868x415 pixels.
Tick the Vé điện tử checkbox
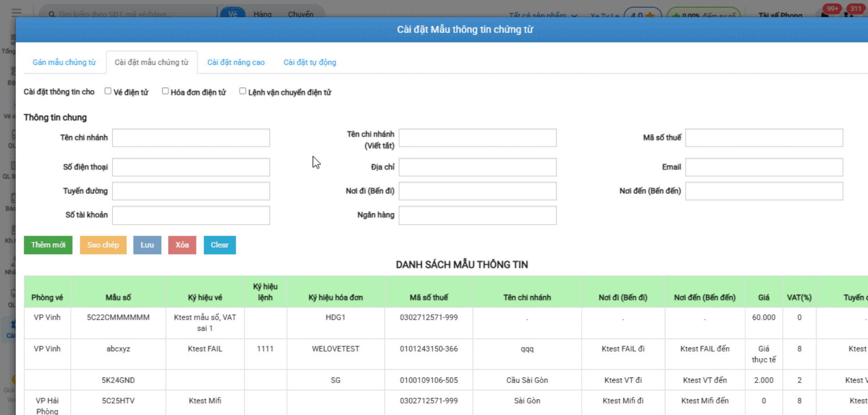(108, 91)
